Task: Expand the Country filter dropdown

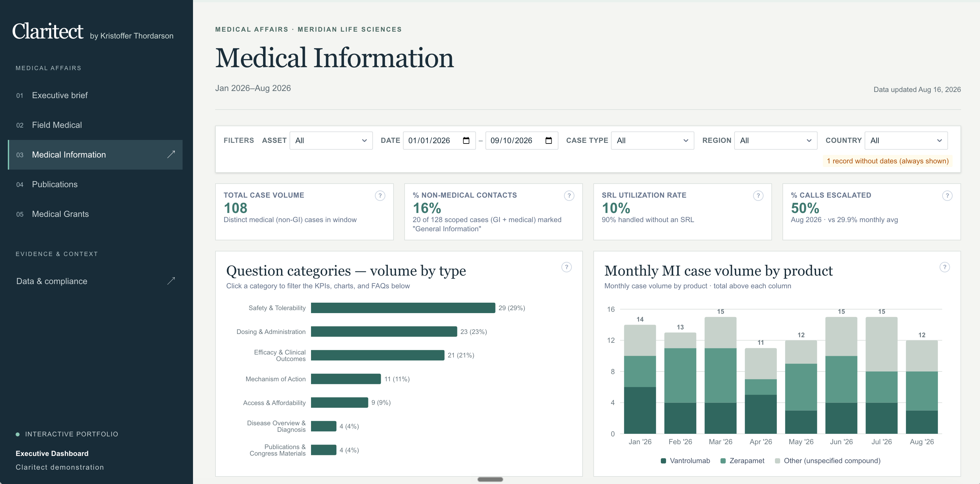Action: (906, 140)
